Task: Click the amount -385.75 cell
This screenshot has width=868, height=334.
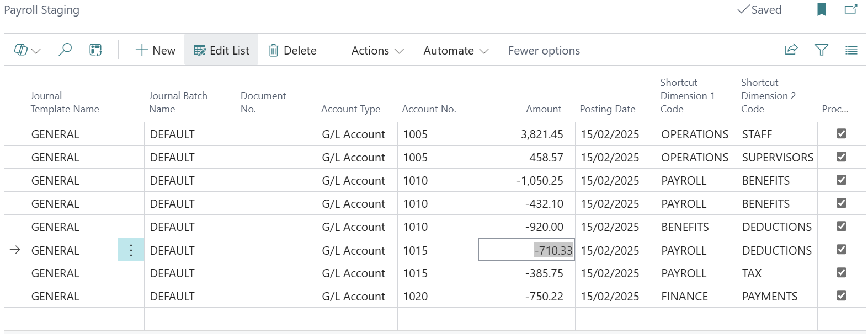Action: click(x=526, y=273)
